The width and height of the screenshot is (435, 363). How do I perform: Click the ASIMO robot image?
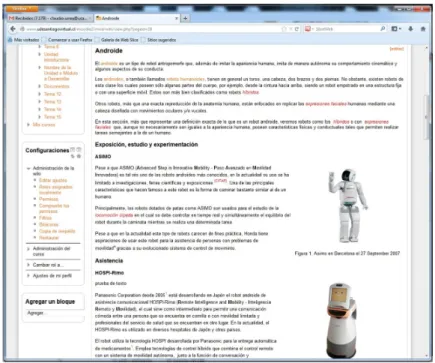click(348, 206)
